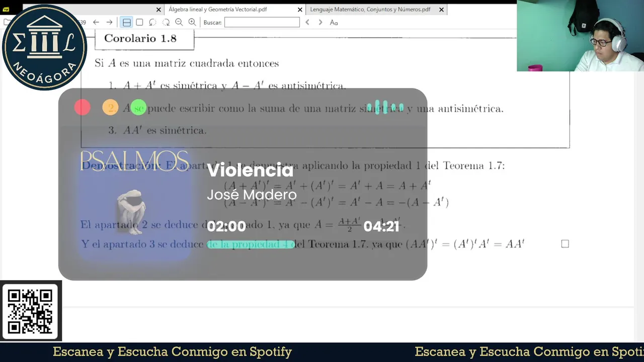Switch to Lenguaje Matemático, Conjuntos y Números.pdf tab

click(370, 9)
